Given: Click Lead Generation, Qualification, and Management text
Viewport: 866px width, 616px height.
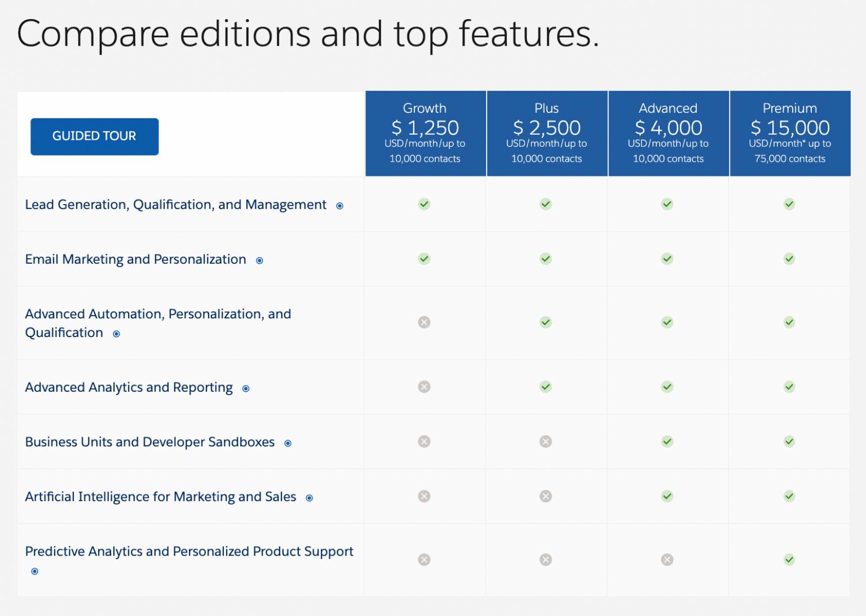Looking at the screenshot, I should coord(176,205).
